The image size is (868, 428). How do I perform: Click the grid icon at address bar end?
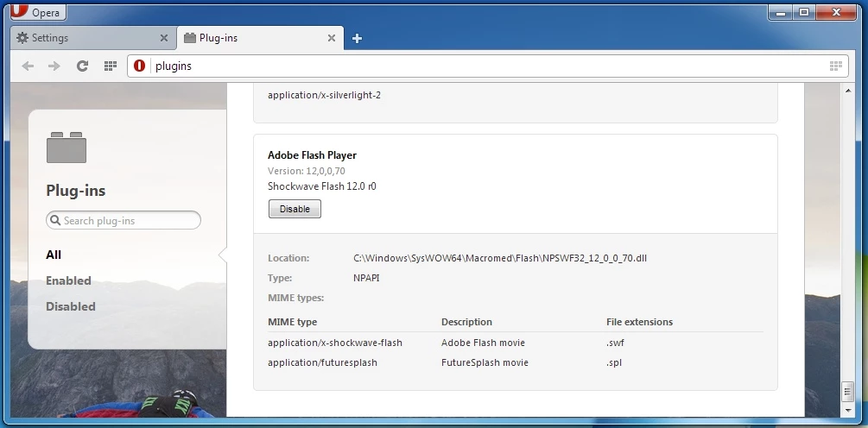click(x=836, y=66)
